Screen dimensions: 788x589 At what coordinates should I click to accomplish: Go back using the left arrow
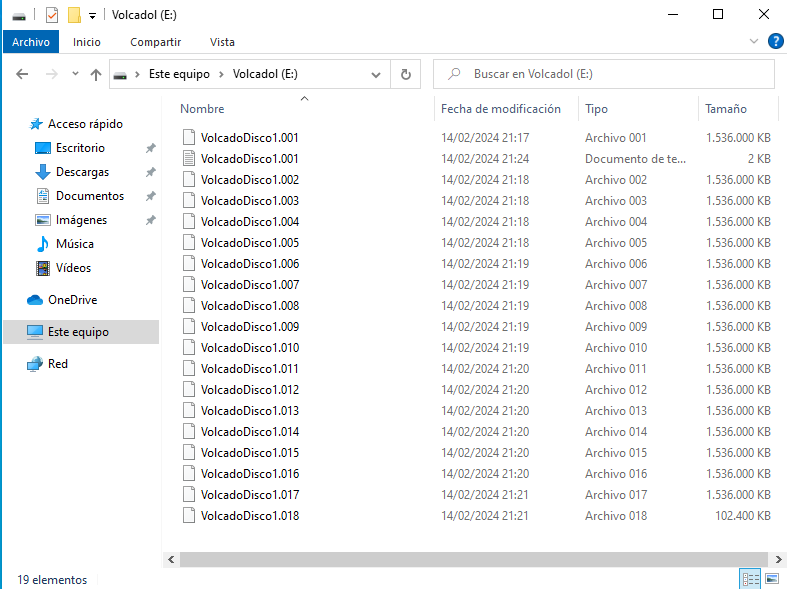click(22, 74)
